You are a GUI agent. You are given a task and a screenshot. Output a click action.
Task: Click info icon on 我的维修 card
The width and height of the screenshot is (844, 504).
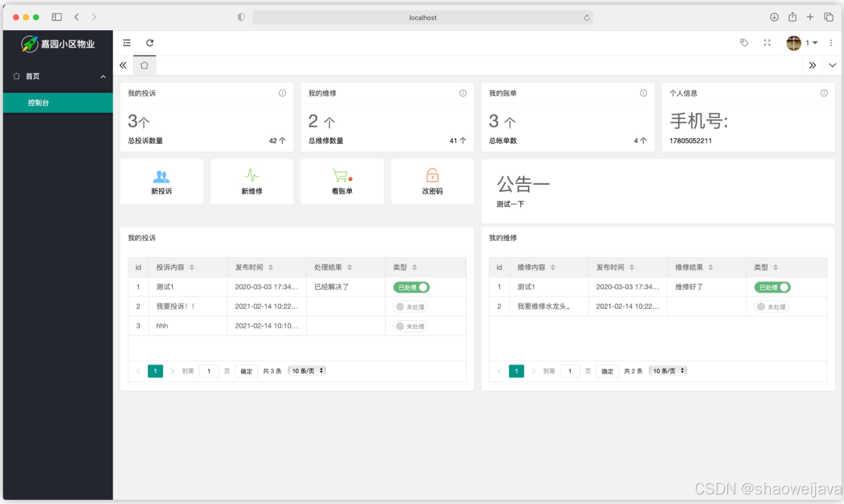[463, 93]
